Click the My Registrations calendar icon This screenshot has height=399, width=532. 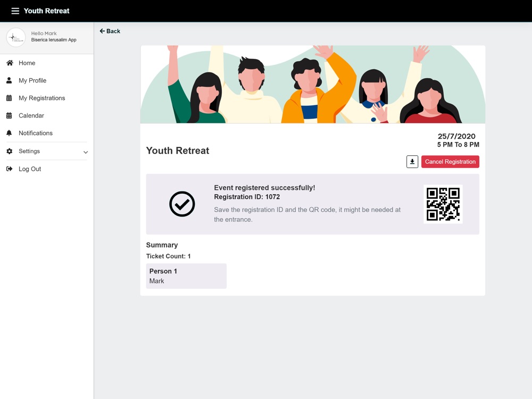click(9, 98)
